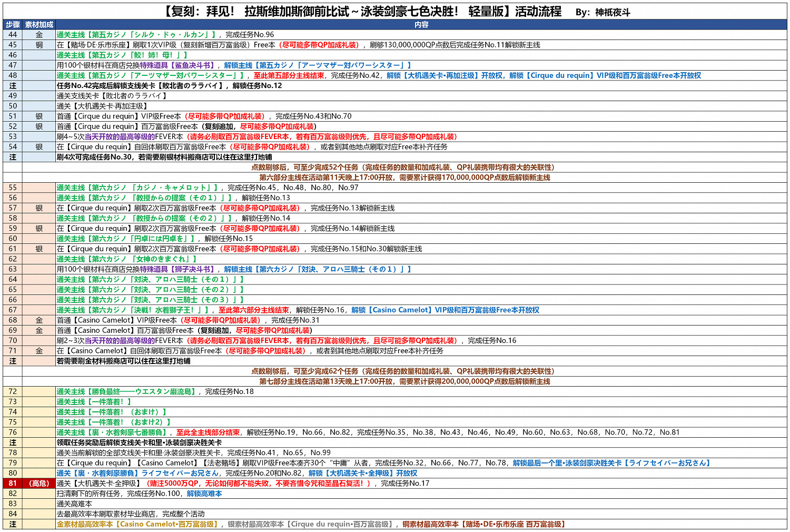Click the 步骤 column header
Image resolution: width=790 pixels, height=532 pixels.
13,25
